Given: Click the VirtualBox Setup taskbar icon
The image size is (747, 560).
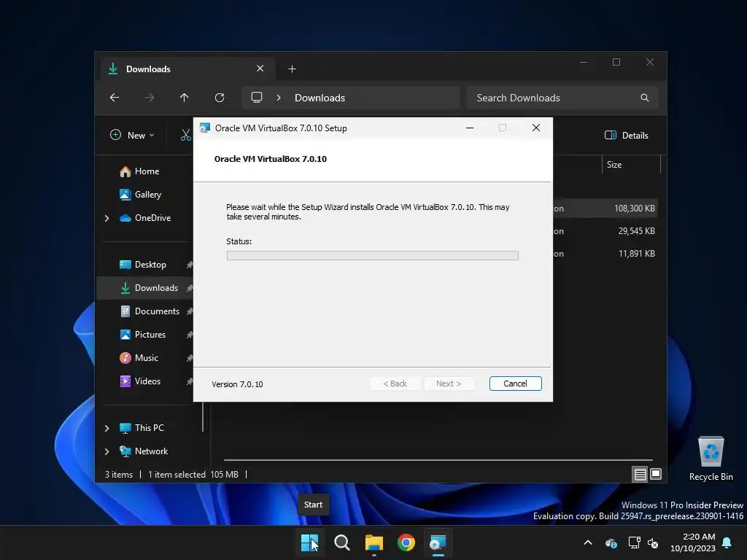Looking at the screenshot, I should pos(438,542).
